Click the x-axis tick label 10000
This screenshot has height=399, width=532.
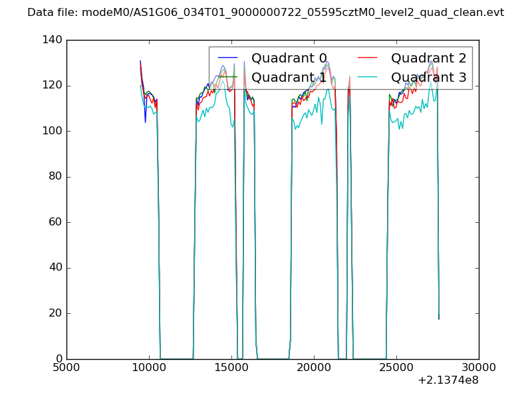[149, 368]
